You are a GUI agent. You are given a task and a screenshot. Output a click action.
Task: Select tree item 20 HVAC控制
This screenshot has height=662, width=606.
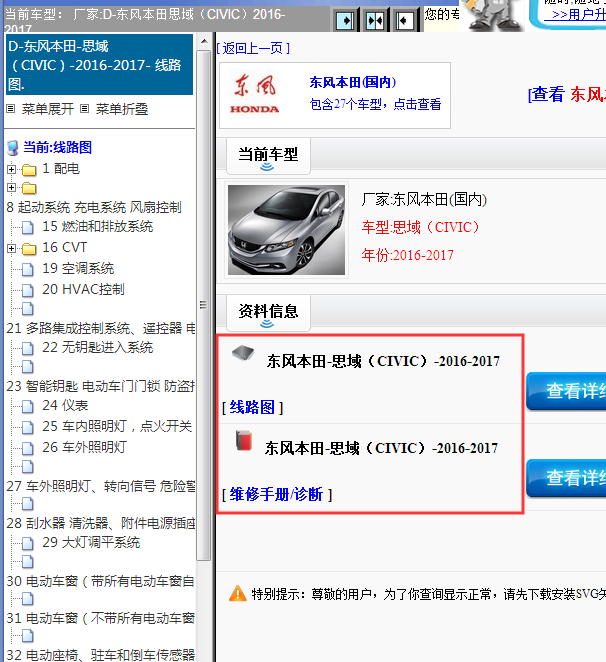(83, 290)
